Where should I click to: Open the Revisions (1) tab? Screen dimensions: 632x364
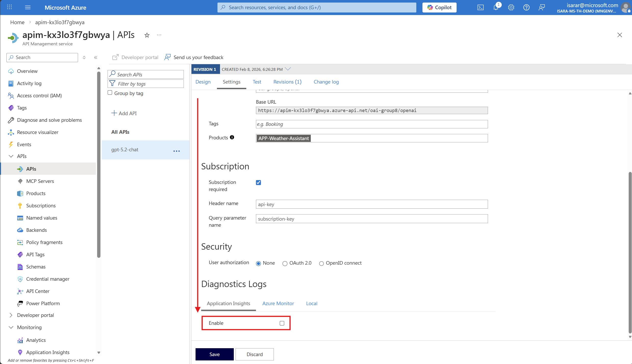tap(287, 82)
